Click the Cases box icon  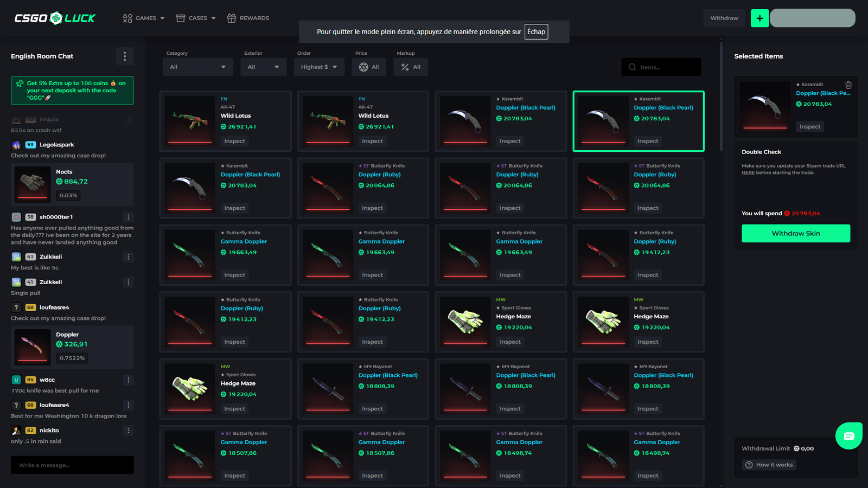tap(179, 18)
